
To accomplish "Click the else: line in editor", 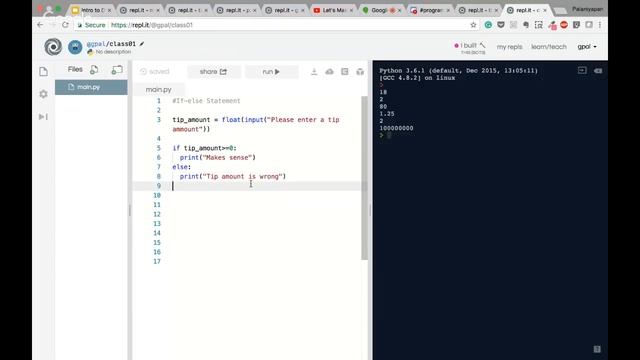I will (182, 167).
